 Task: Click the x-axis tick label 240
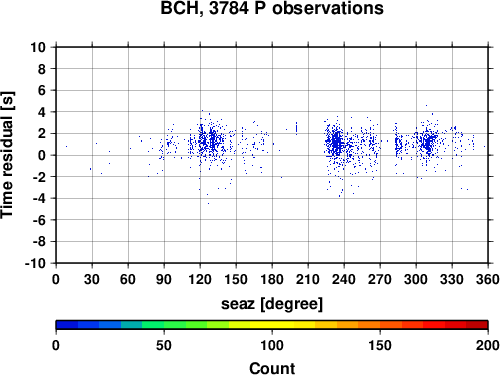point(344,279)
